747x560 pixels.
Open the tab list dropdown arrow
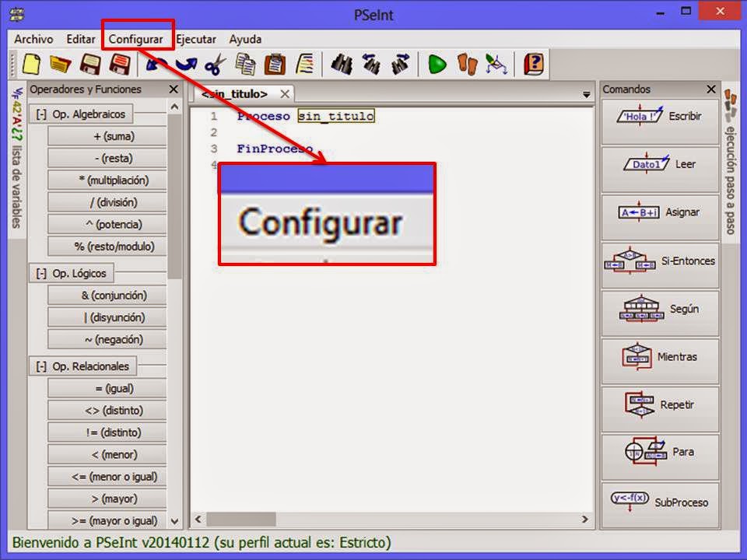coord(587,95)
